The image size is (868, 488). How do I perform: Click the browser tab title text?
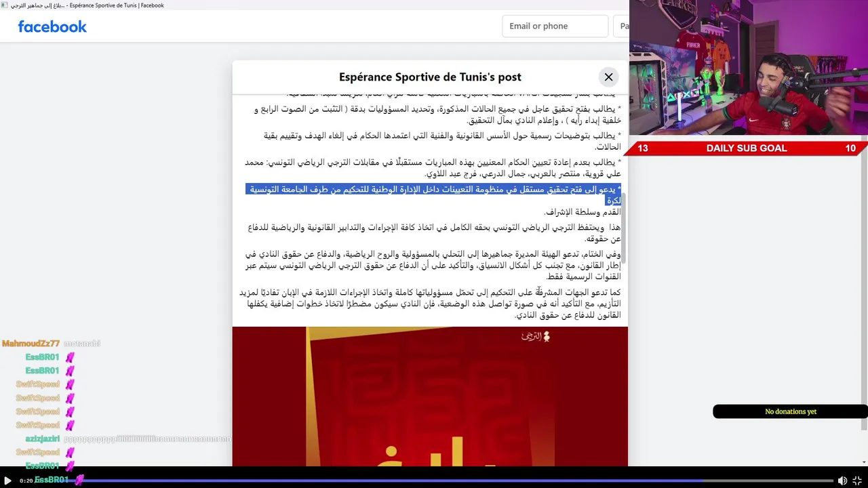tap(87, 5)
